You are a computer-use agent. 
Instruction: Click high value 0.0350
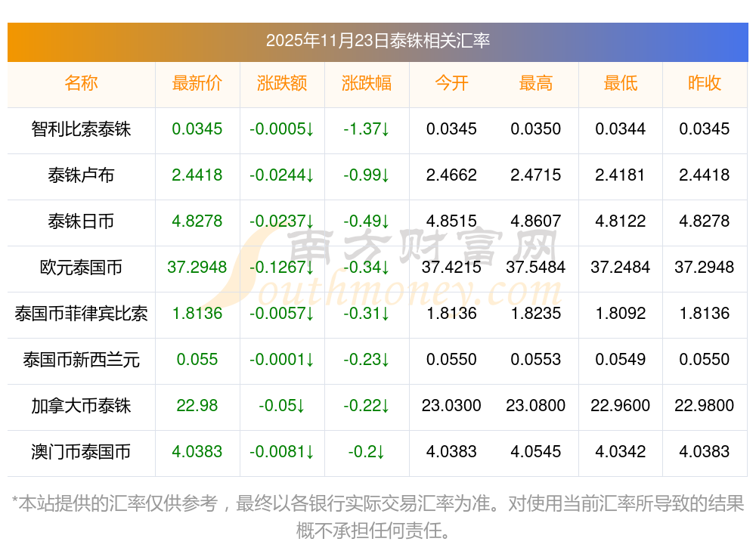pos(536,129)
